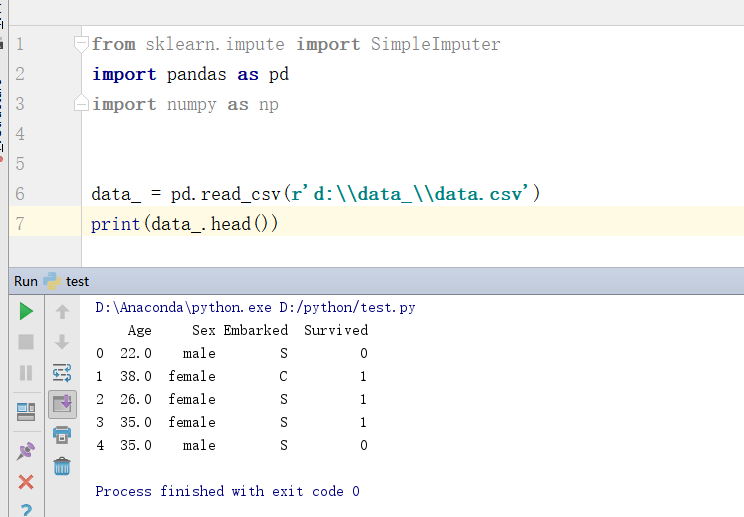Click the Restore layout icon

tap(26, 412)
